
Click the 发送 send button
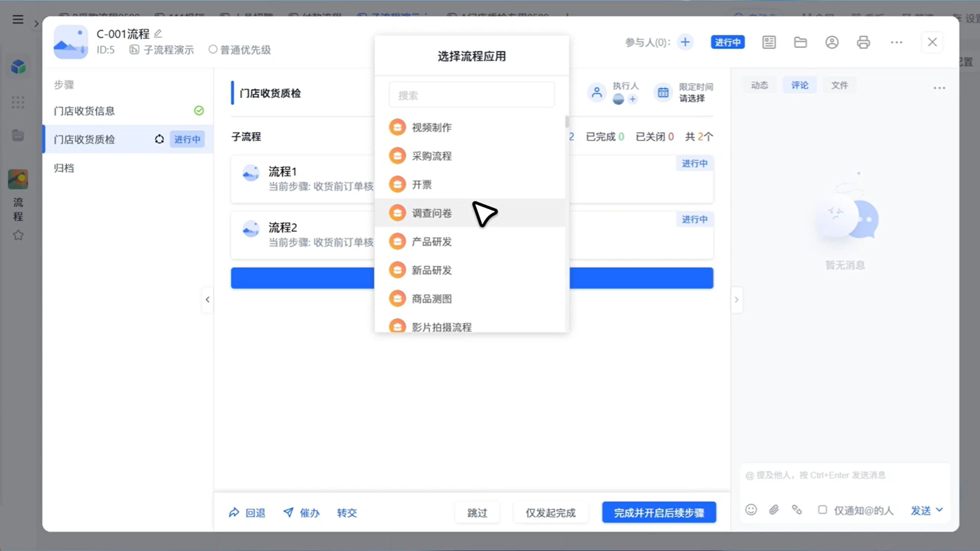click(x=920, y=510)
